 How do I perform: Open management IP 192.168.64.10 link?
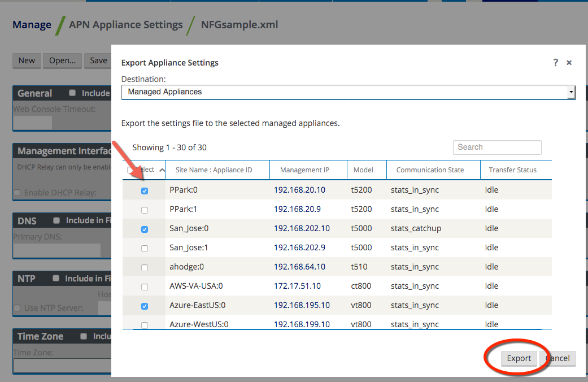(299, 267)
